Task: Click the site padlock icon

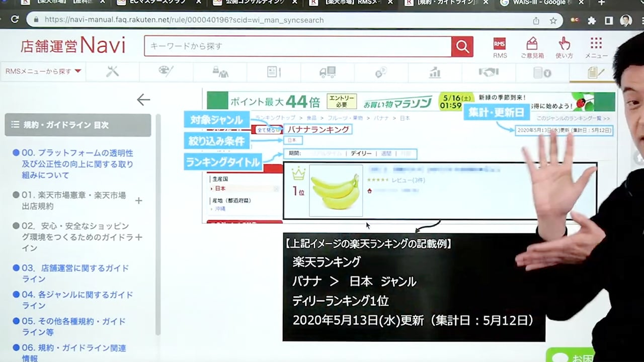Action: pyautogui.click(x=36, y=20)
